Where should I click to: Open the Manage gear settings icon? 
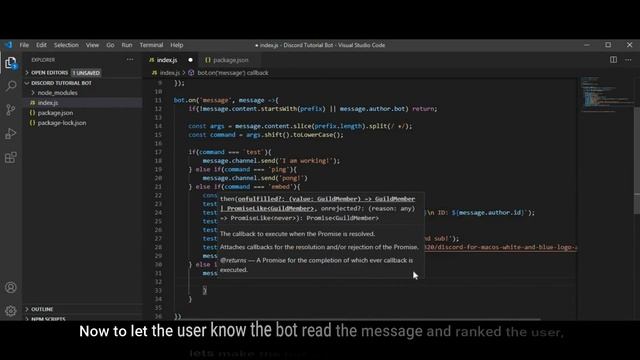point(11,311)
